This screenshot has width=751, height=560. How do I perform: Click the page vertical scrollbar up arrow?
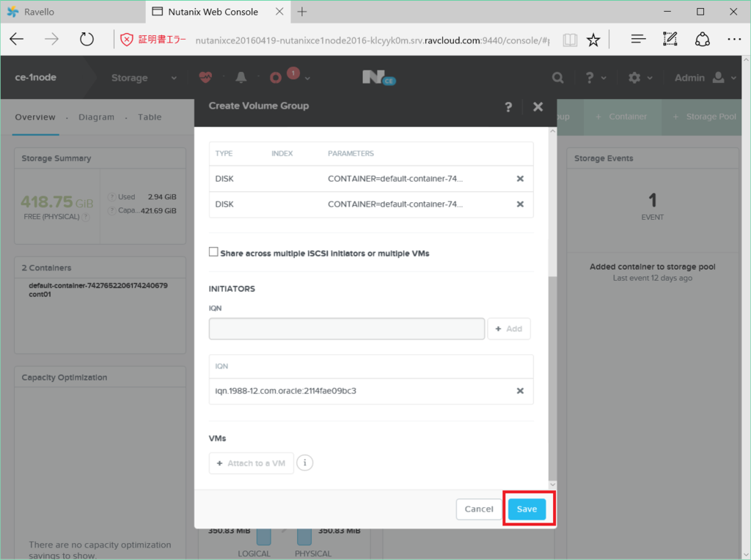tap(746, 60)
